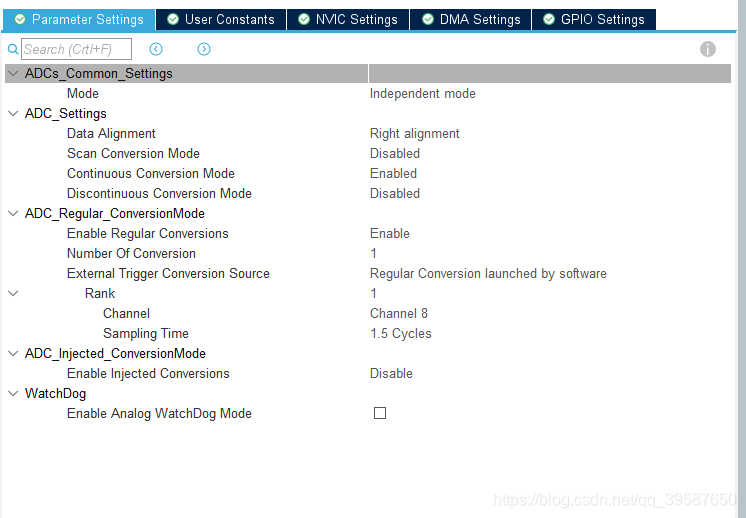Select the Rank label
The image size is (746, 518).
[x=100, y=293]
